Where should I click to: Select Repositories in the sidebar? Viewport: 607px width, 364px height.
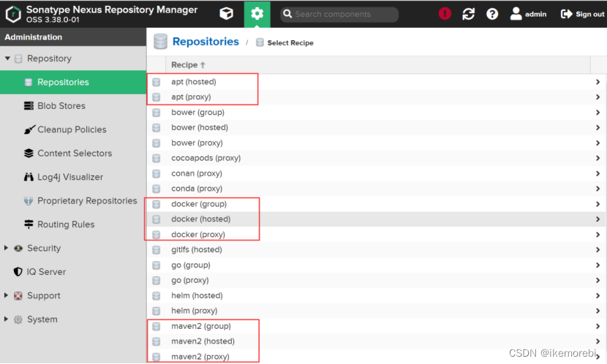73,82
